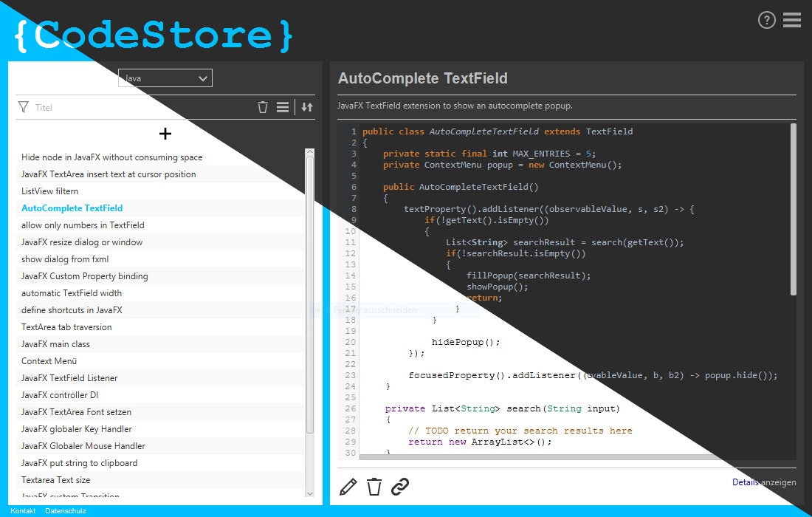Open the list view options icon
This screenshot has width=812, height=517.
(x=283, y=107)
